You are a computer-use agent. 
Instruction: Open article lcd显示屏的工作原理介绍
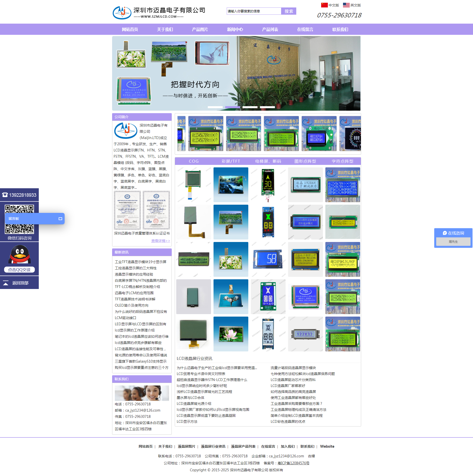[135, 330]
